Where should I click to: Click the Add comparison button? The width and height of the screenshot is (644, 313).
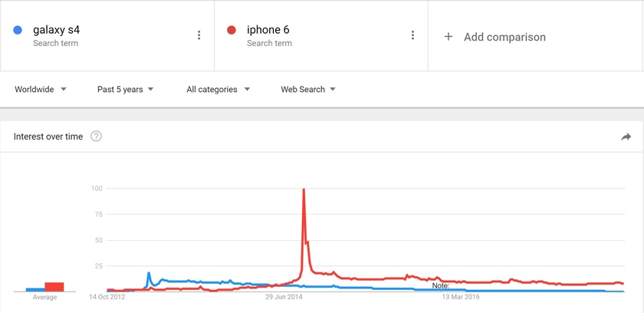(x=504, y=37)
